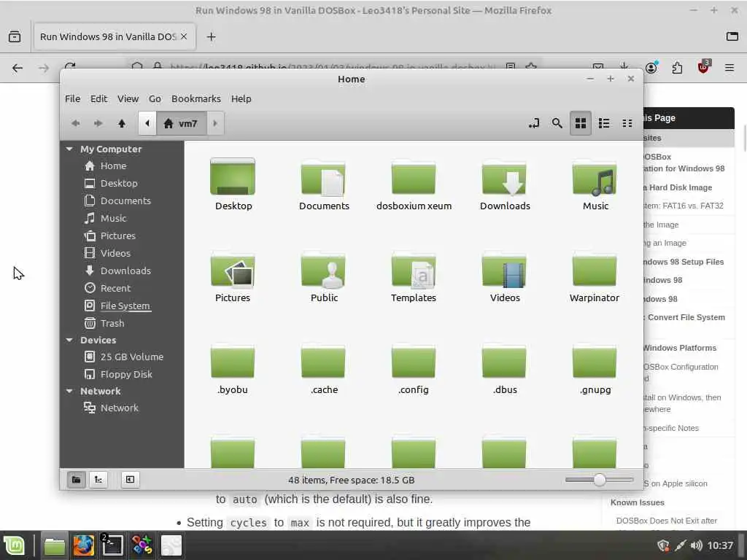Go back in the file manager toolbar
747x560 pixels.
(75, 123)
